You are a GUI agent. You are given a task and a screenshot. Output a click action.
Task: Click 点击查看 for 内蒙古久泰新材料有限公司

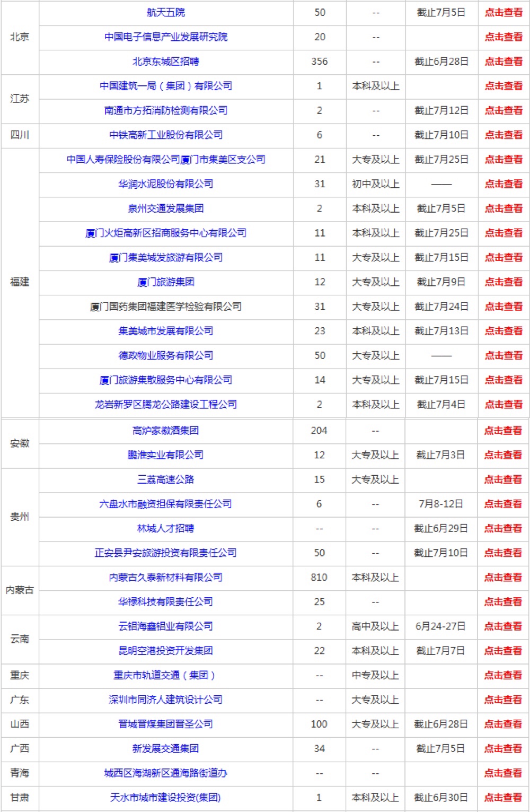[503, 577]
